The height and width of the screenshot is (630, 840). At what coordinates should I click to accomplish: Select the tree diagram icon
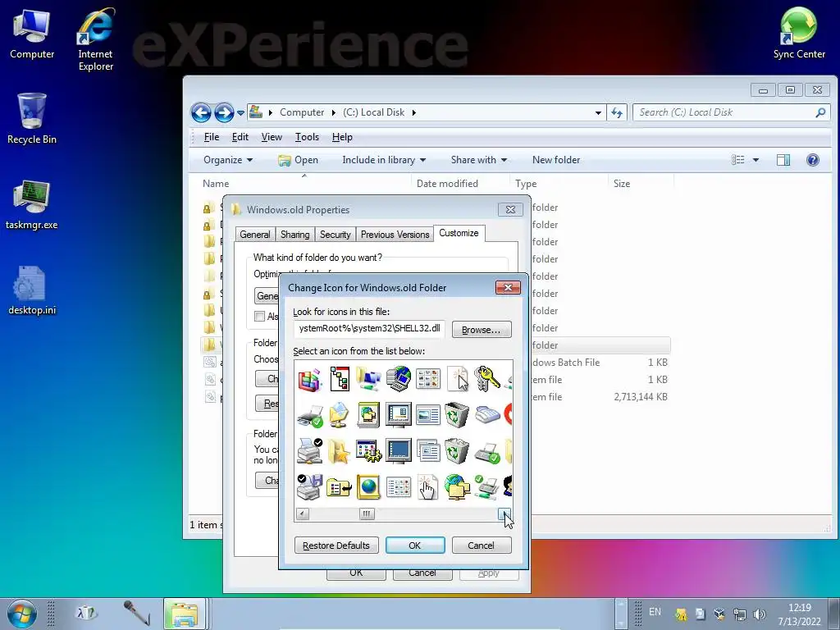coord(340,379)
